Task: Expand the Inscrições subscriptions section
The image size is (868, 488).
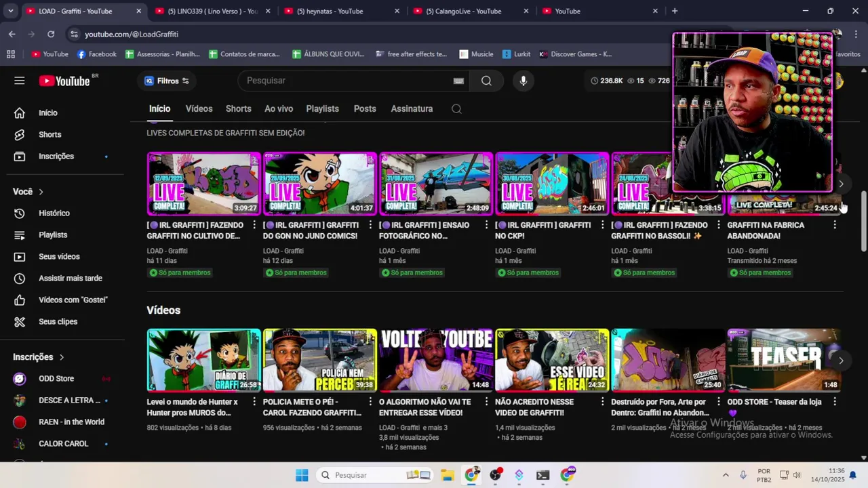Action: (x=39, y=357)
